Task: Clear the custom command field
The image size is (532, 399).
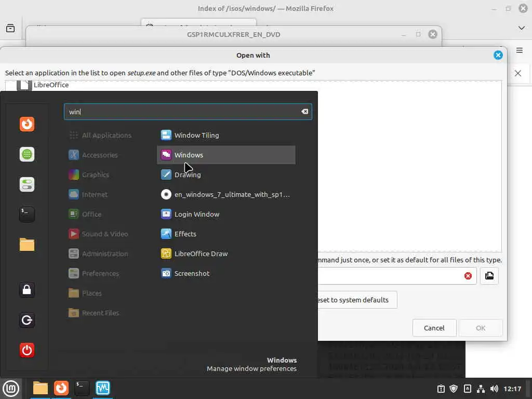Action: (468, 276)
